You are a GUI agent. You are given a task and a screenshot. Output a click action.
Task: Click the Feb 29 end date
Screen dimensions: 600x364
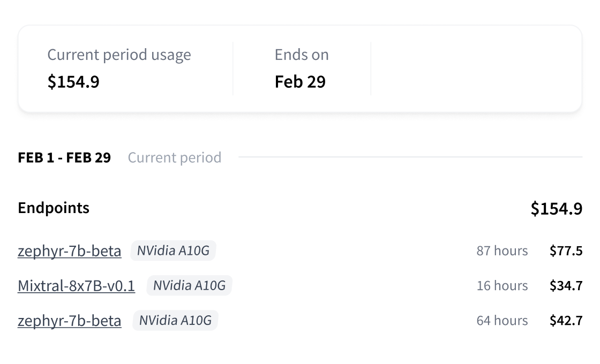coord(300,81)
